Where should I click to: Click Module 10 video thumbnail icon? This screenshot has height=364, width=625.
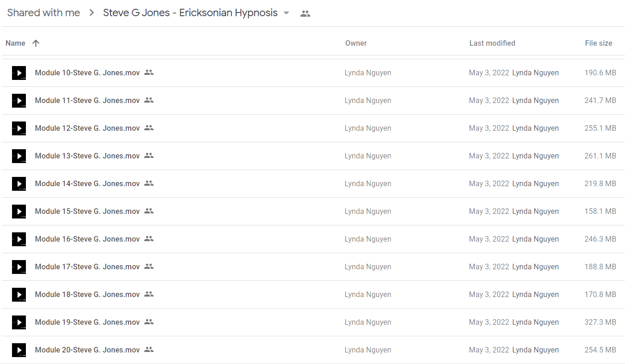coord(19,73)
